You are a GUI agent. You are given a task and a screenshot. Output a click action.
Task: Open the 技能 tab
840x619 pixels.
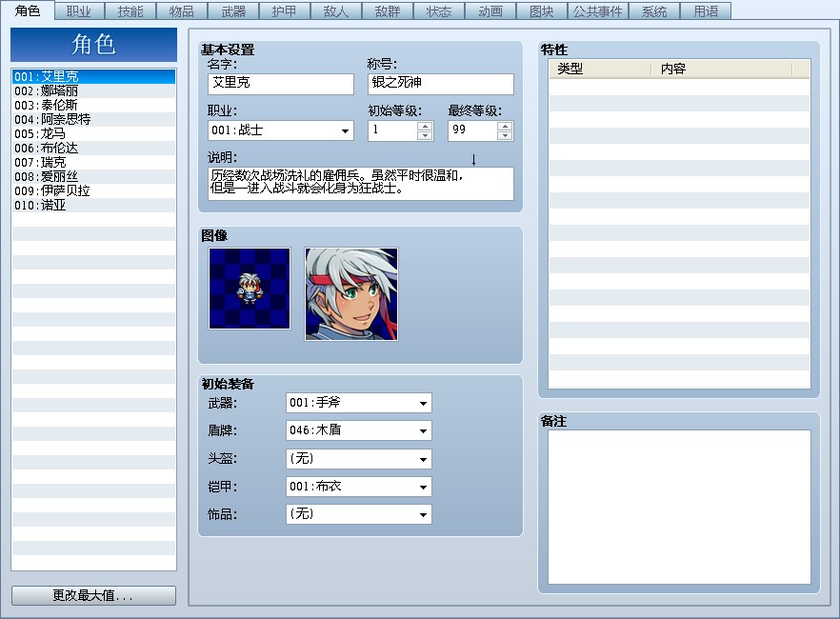(130, 11)
